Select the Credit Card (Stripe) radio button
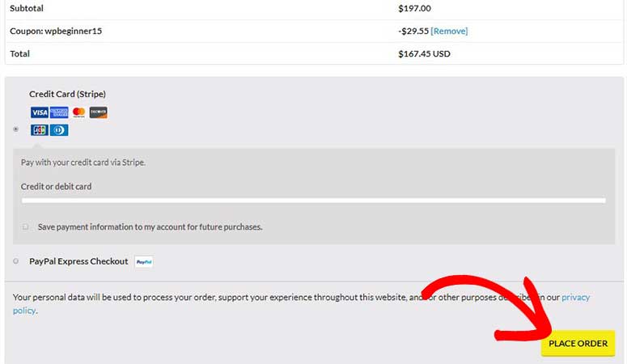627x364 pixels. (x=15, y=129)
